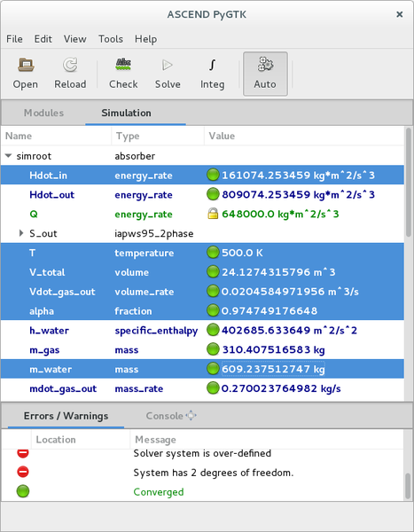Click green status icon of Vdot_gas_out

213,291
